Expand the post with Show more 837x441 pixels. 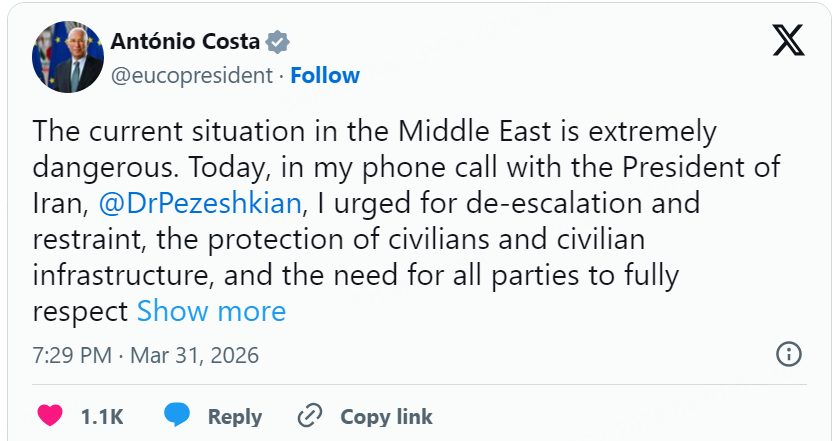211,311
